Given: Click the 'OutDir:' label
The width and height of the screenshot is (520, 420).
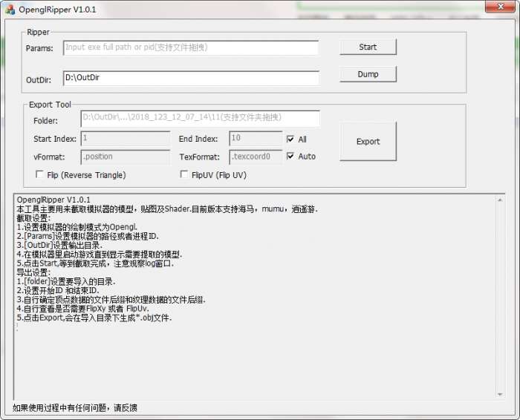Looking at the screenshot, I should pyautogui.click(x=39, y=80).
